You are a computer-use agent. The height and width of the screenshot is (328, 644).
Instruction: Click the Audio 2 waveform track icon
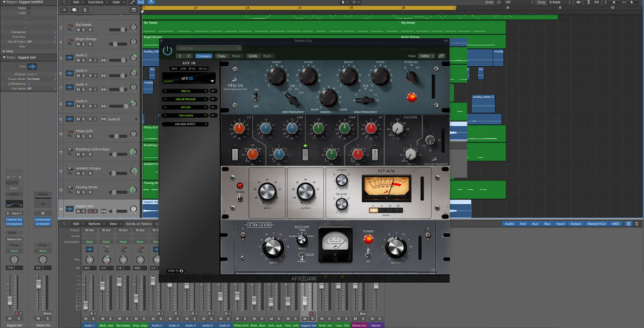tap(70, 57)
